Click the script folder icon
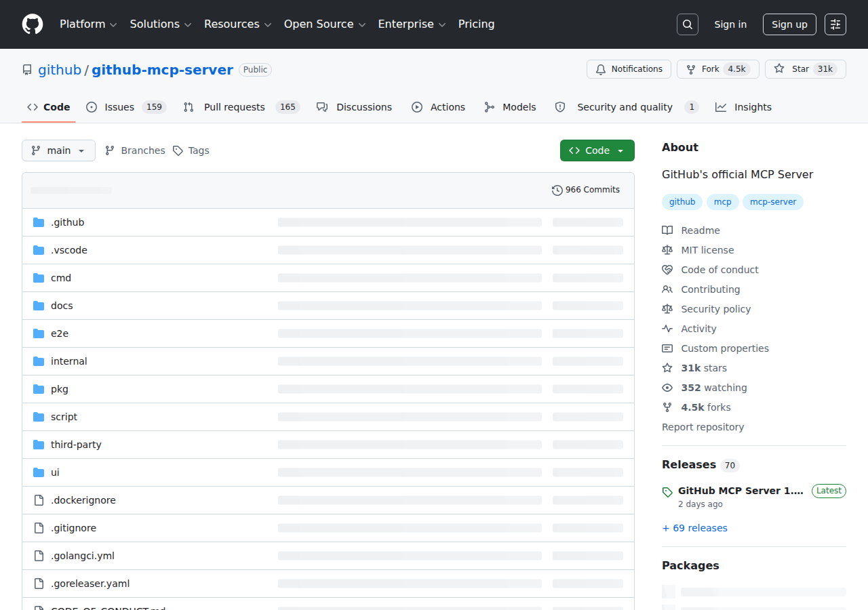 tap(39, 417)
